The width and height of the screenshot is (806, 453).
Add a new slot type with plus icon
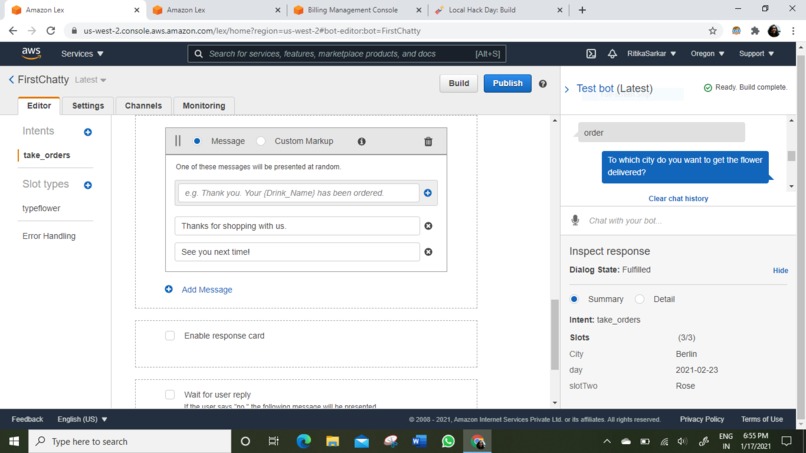click(x=88, y=185)
